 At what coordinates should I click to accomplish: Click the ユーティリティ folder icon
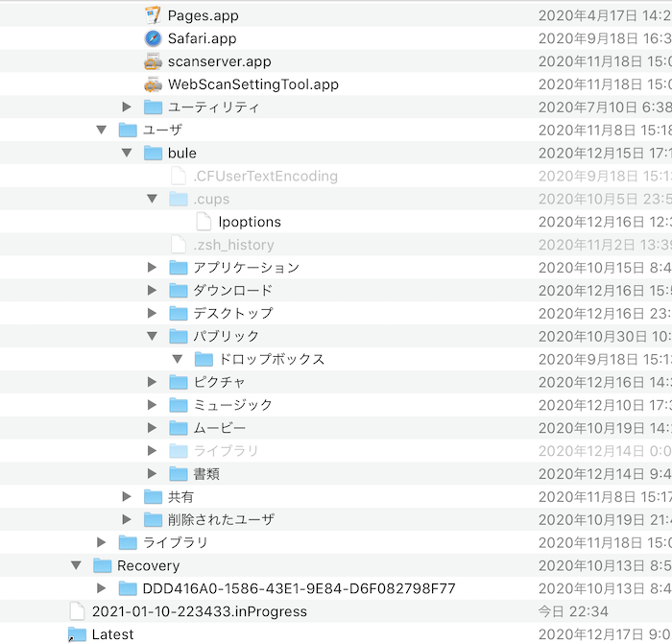pos(153,107)
